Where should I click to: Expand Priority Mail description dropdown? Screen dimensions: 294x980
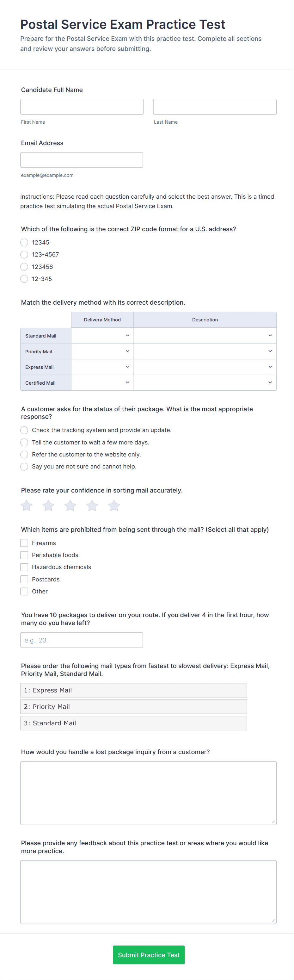pos(205,351)
